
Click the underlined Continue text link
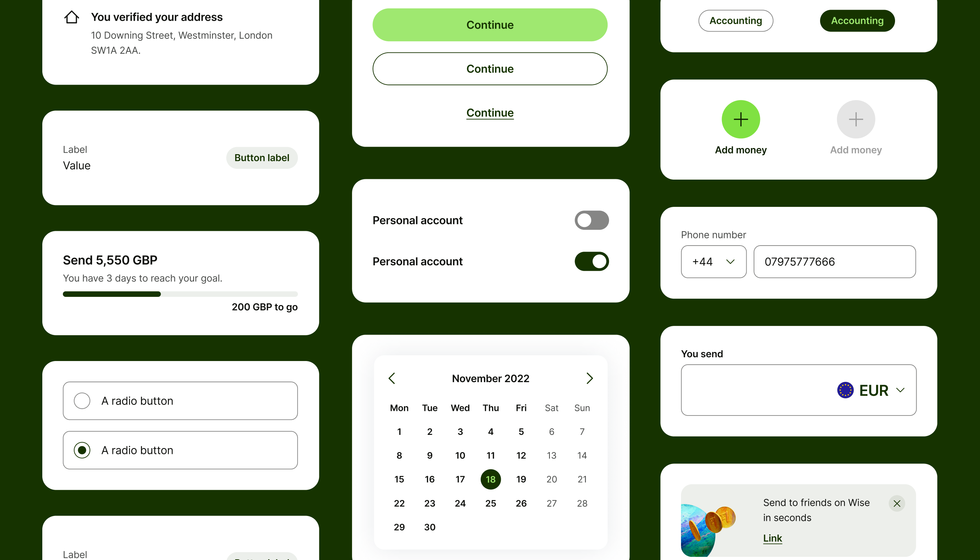click(490, 113)
